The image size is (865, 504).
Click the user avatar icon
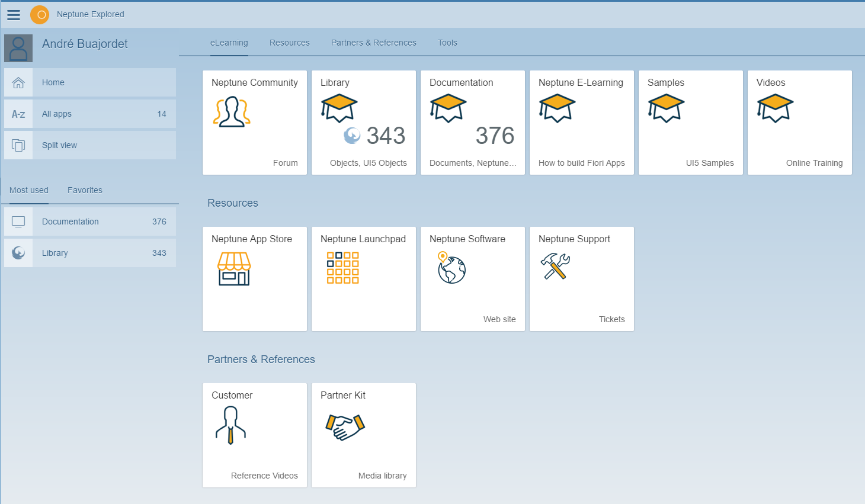point(18,48)
